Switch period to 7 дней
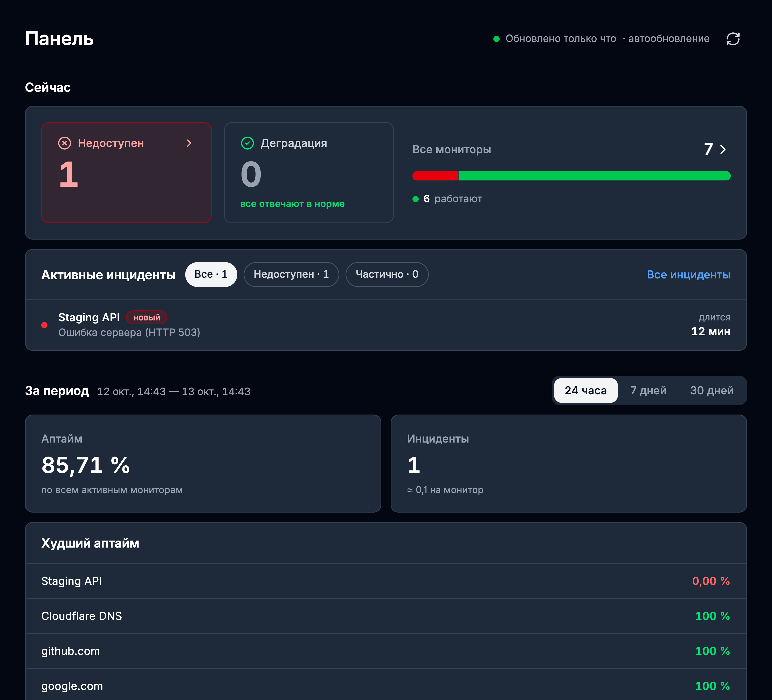The height and width of the screenshot is (700, 772). (648, 390)
